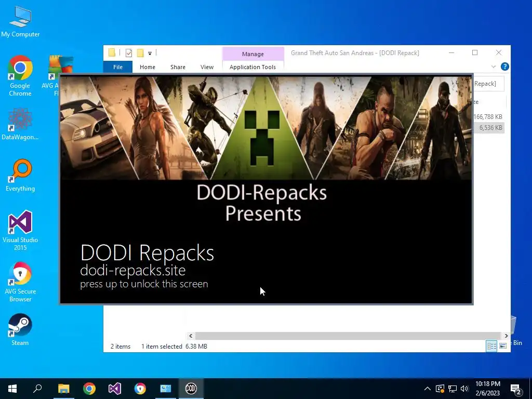Switch to Chrome in taskbar
This screenshot has width=532, height=399.
coord(89,389)
